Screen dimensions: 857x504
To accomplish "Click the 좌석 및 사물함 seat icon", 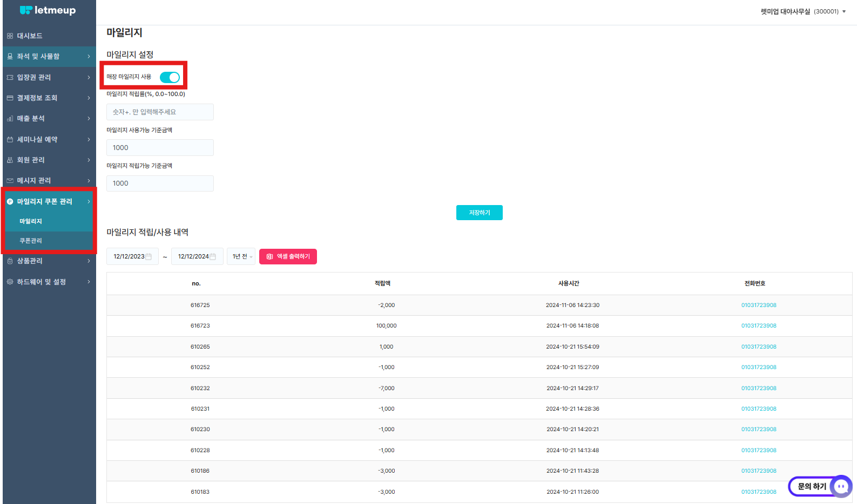I will pyautogui.click(x=10, y=57).
